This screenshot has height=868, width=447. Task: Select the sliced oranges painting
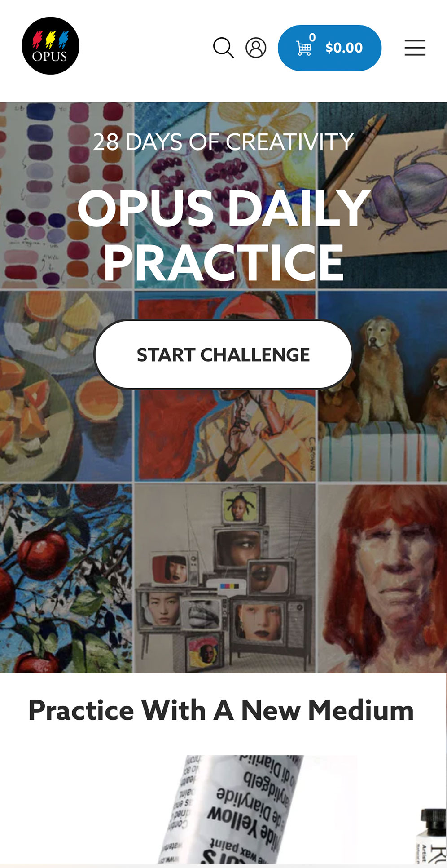(66, 386)
